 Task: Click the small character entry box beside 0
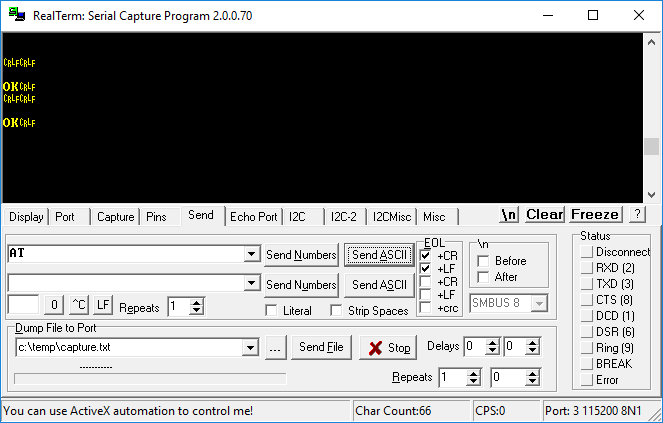click(23, 305)
